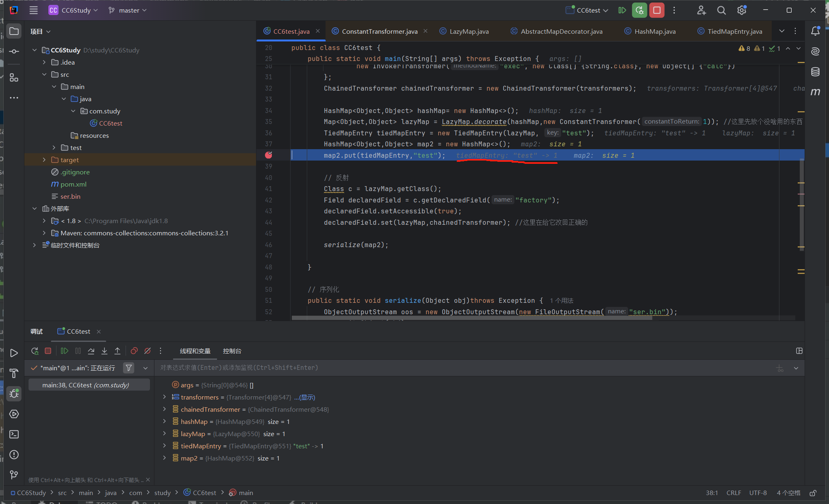Open the More Actions menu beside Stop

(674, 10)
